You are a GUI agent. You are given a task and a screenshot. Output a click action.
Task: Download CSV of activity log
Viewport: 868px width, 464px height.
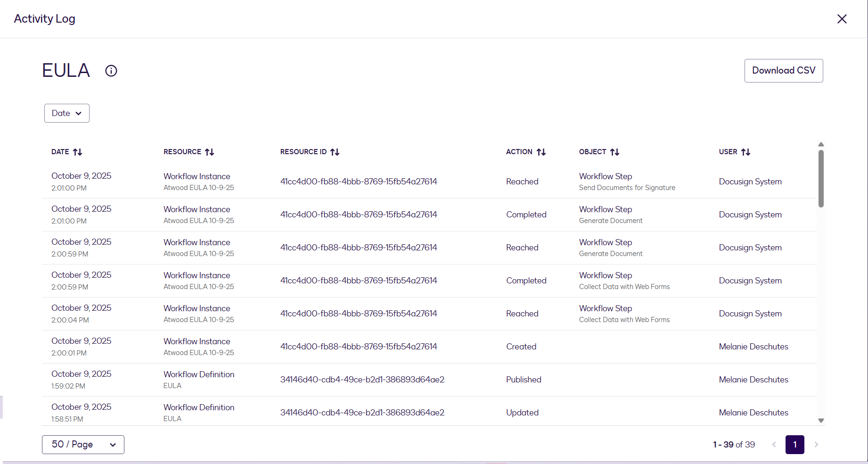(x=784, y=71)
